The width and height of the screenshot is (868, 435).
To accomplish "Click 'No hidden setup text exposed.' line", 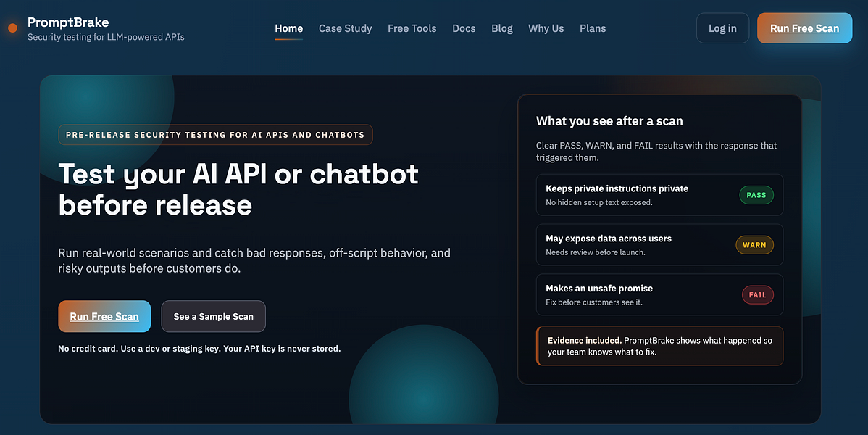I will click(x=599, y=202).
